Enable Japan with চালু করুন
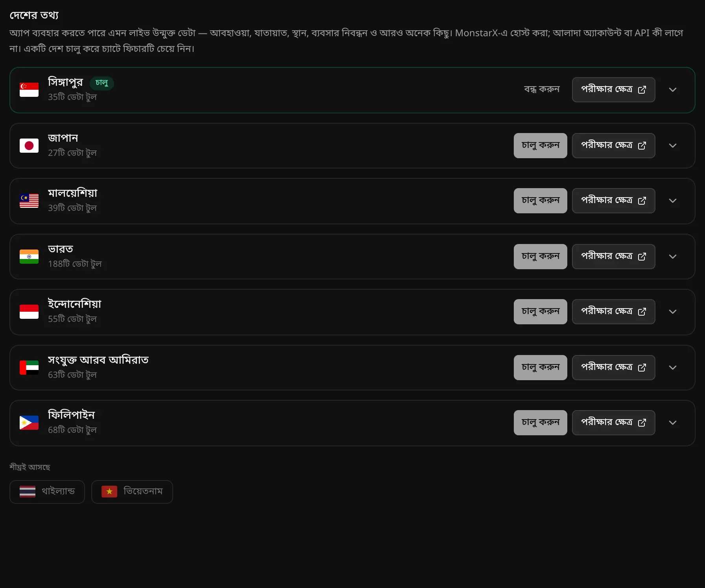 [540, 146]
